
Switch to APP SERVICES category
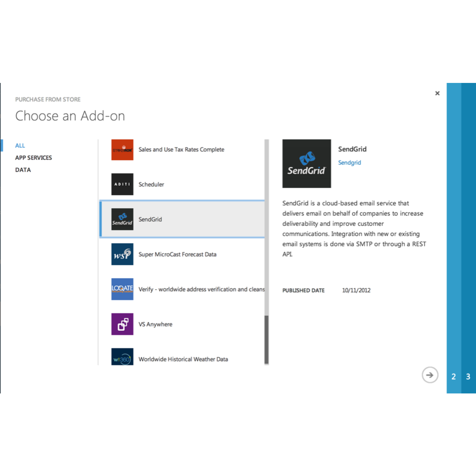(x=33, y=158)
